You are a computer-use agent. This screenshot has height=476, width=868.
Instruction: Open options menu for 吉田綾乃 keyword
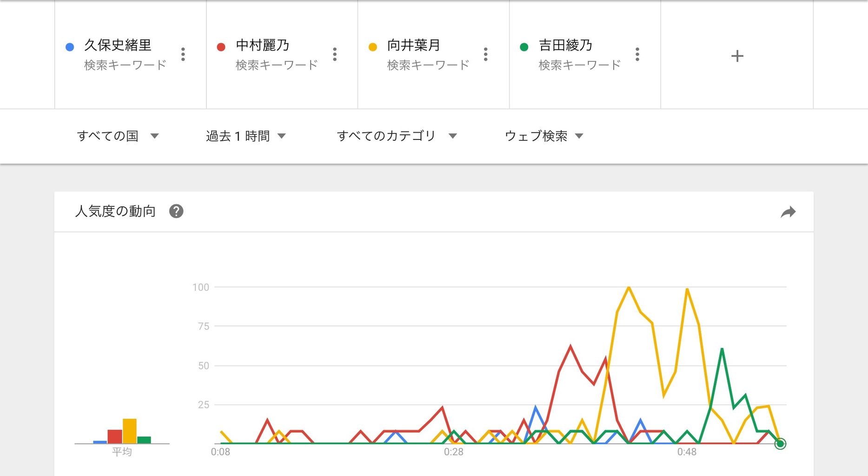tap(637, 54)
